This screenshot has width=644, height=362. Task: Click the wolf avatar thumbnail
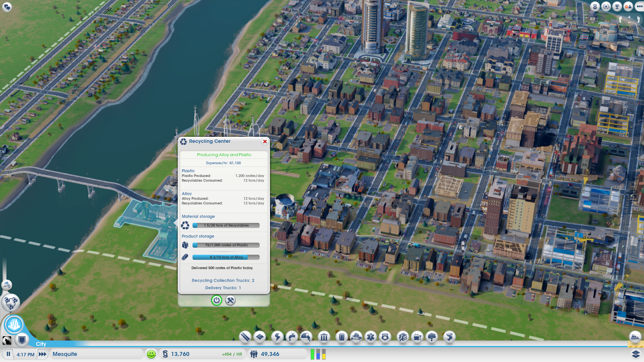[x=7, y=341]
